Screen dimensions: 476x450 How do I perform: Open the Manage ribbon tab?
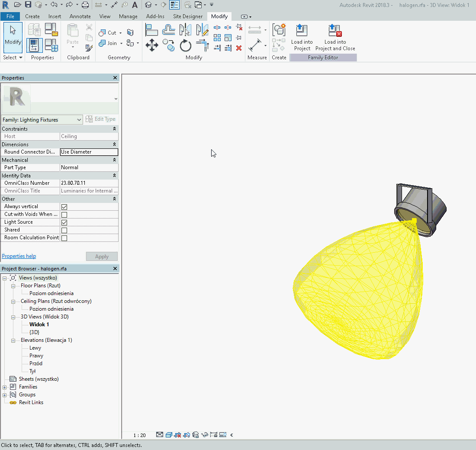pos(128,16)
